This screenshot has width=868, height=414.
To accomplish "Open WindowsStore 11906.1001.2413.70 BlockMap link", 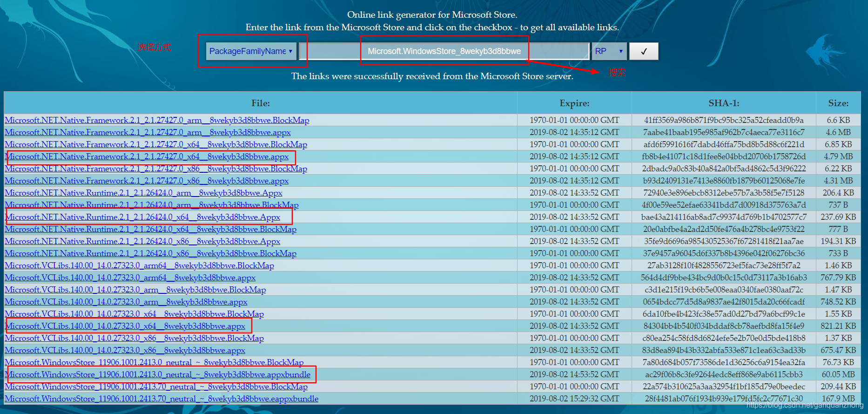I will tap(156, 387).
